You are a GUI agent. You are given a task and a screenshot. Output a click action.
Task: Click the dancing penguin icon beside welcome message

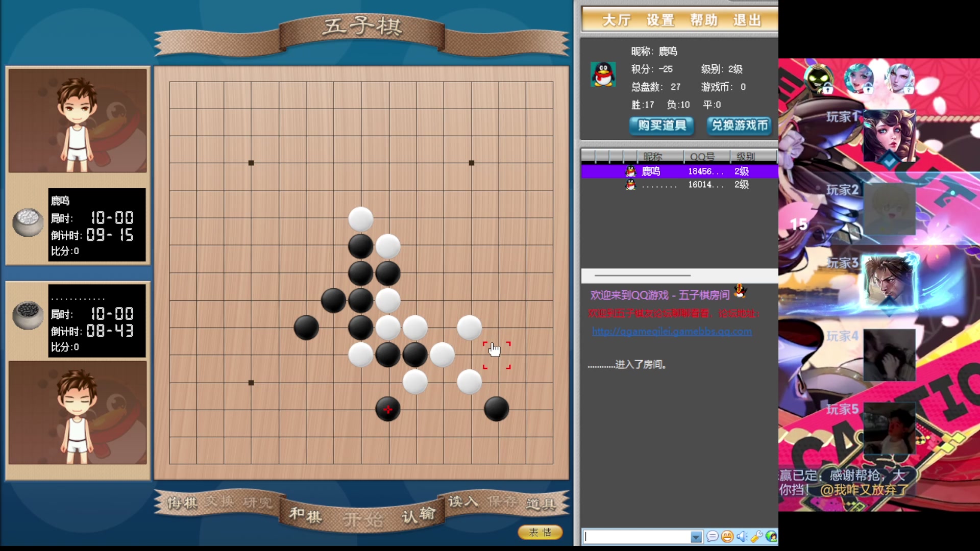click(x=740, y=291)
